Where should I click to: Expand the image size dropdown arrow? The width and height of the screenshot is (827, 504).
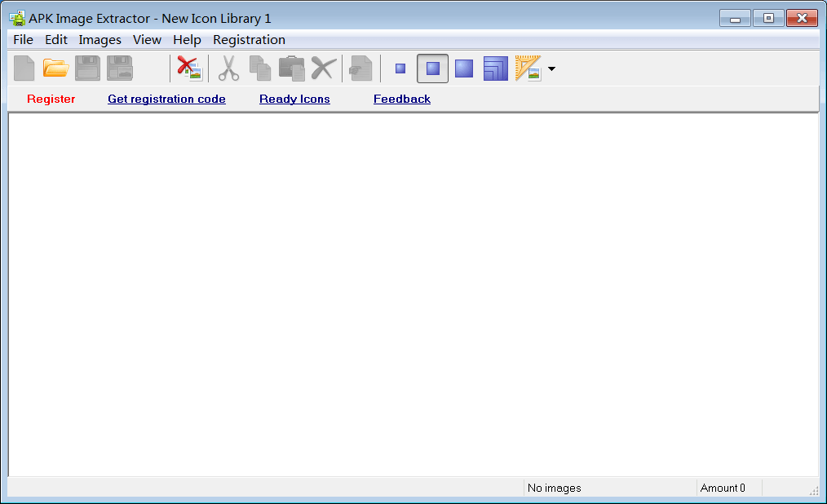[551, 69]
